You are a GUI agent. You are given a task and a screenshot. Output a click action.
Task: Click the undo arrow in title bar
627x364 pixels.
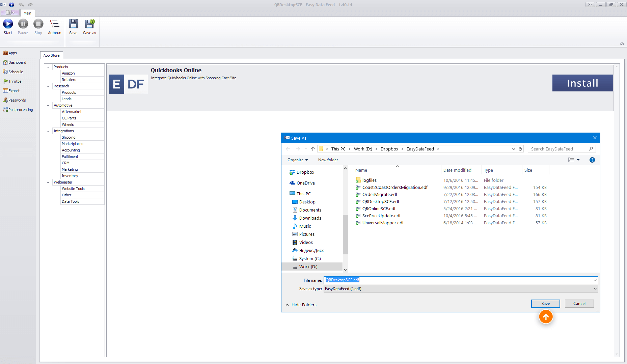(x=21, y=5)
